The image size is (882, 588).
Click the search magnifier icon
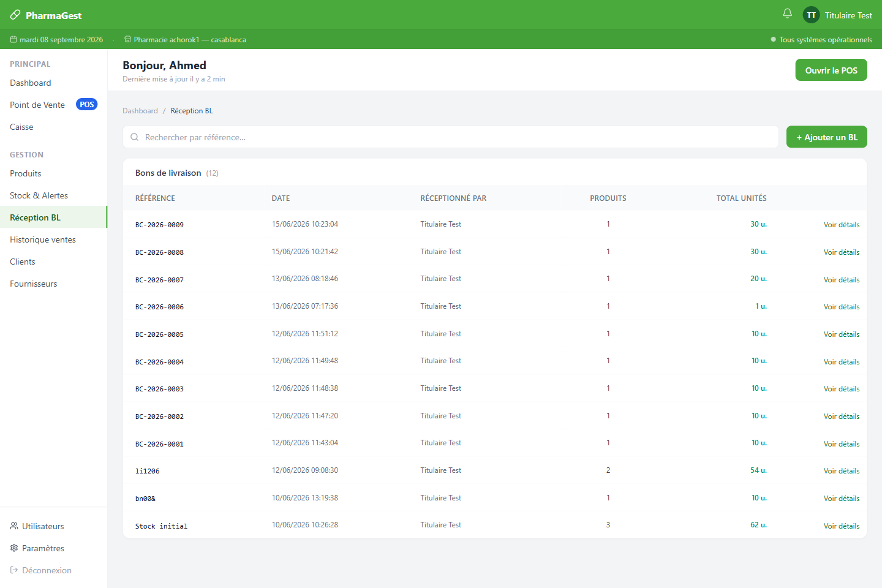(x=135, y=137)
